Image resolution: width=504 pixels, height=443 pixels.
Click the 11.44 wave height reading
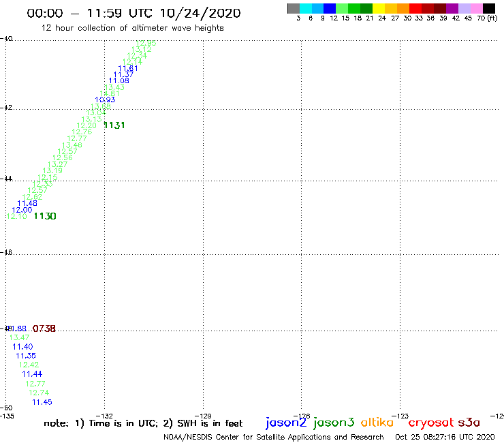[x=32, y=374]
